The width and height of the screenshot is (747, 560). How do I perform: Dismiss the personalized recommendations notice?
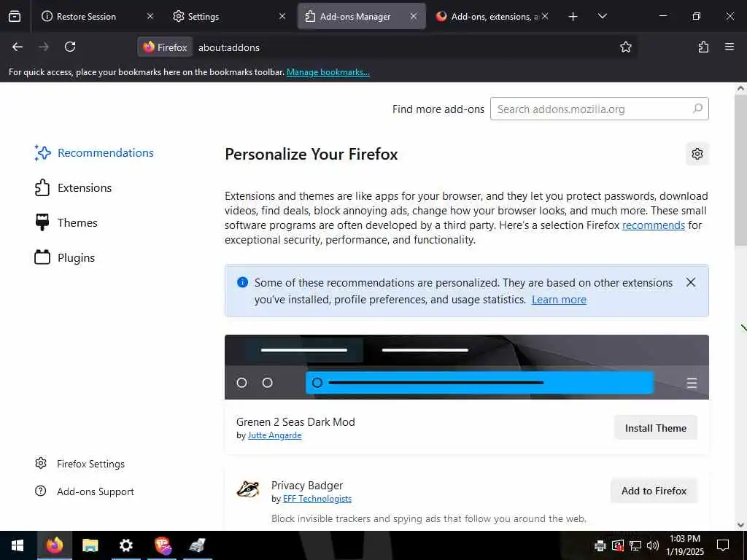tap(690, 282)
